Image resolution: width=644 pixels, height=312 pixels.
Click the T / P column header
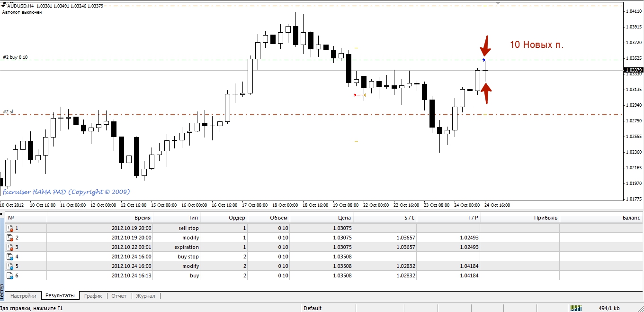tap(448, 218)
